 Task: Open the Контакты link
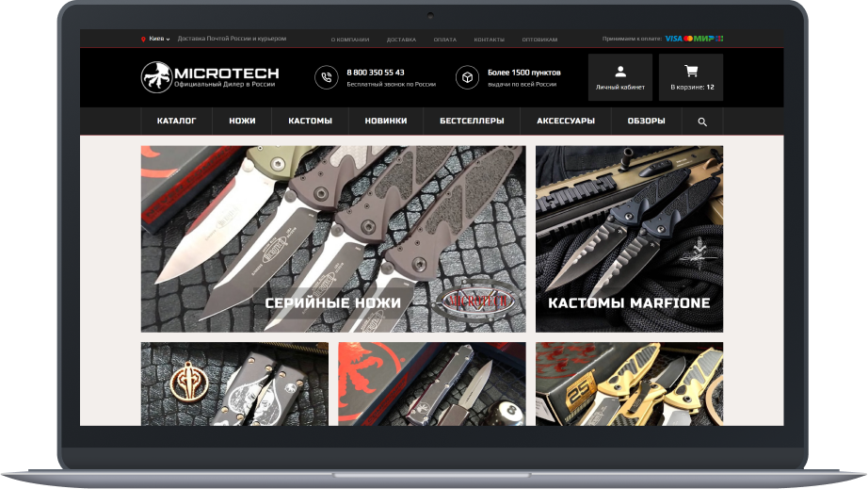coord(489,40)
